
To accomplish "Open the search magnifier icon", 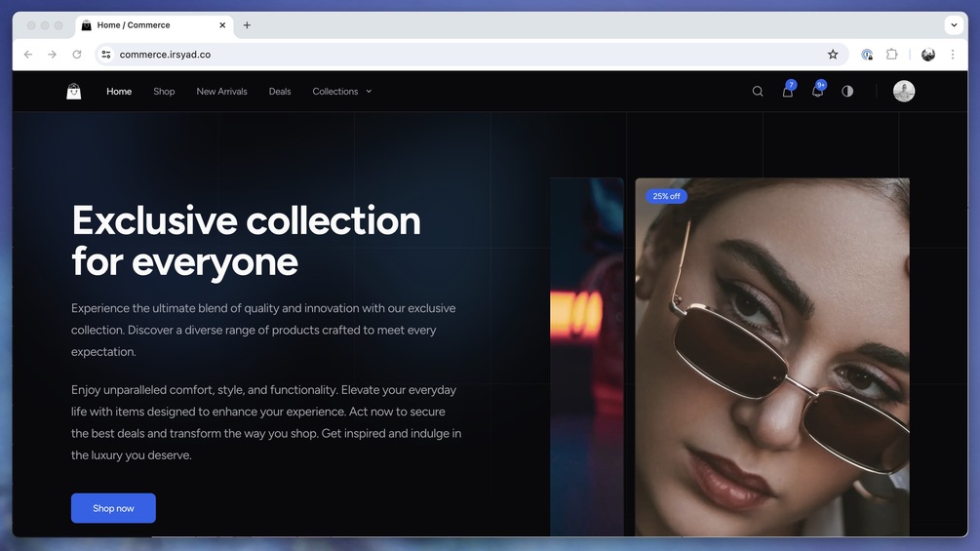I will 758,92.
